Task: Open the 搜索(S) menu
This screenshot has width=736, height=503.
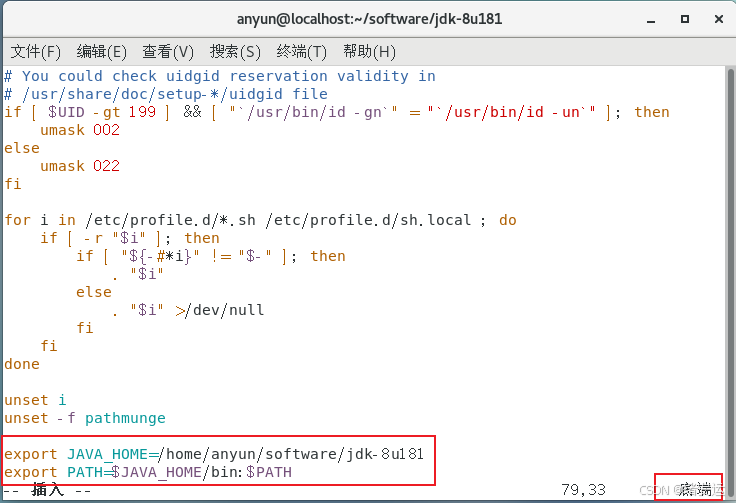Action: [x=235, y=51]
